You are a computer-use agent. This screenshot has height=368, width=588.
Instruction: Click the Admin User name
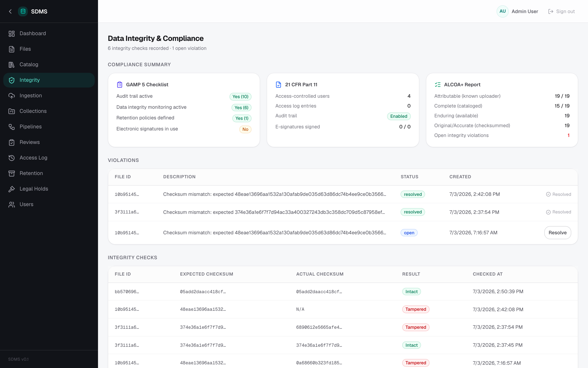[525, 11]
